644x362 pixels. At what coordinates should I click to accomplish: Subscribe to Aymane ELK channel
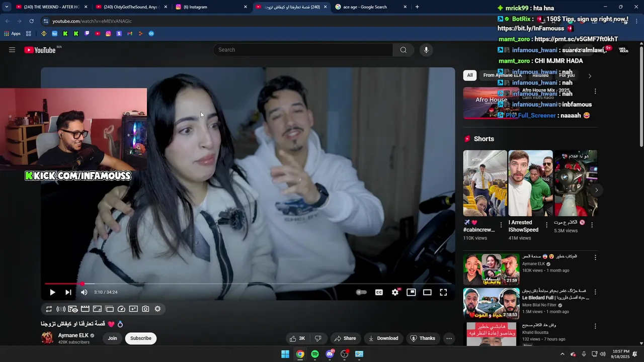coord(141,338)
